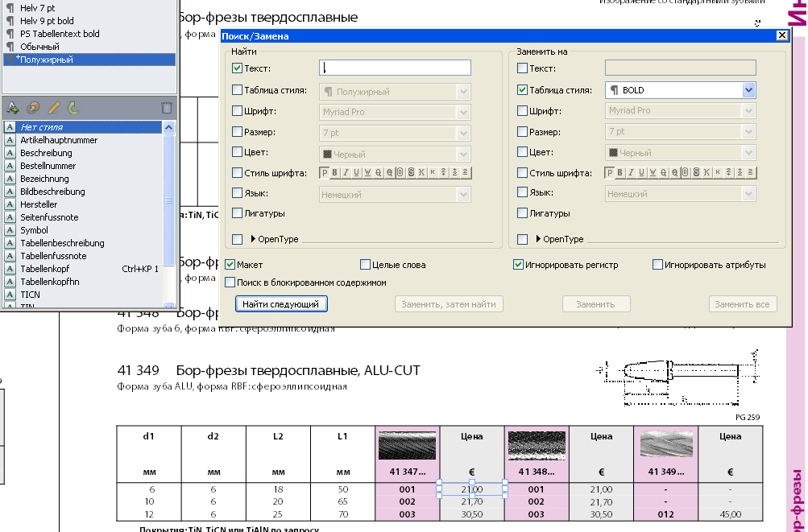Open the Черный color dropdown under Заменить на

(x=748, y=152)
